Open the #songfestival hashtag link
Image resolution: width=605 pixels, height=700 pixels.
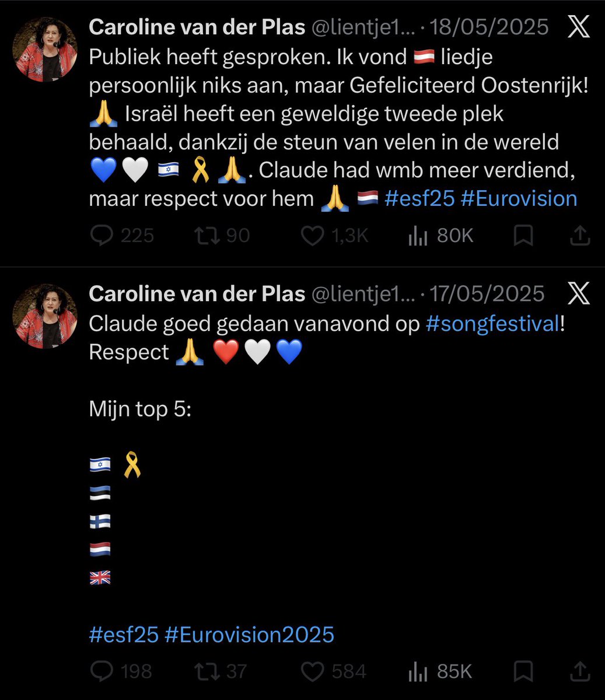[493, 324]
